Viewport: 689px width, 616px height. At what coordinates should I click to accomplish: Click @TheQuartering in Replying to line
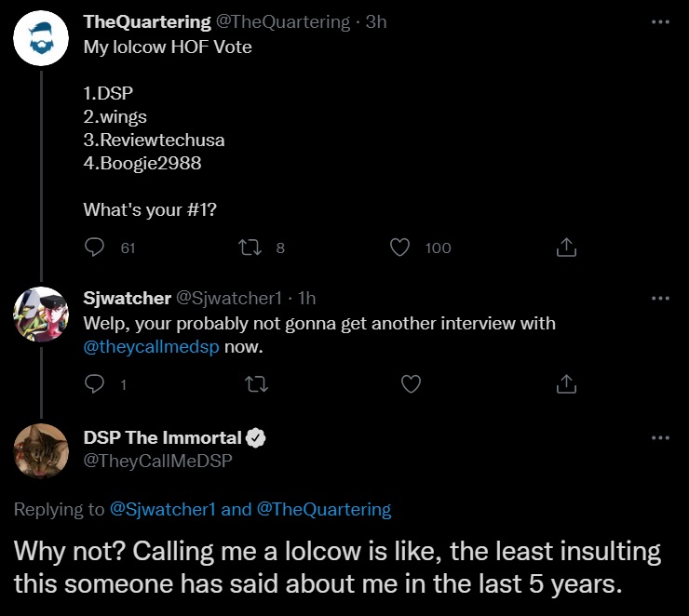click(324, 509)
